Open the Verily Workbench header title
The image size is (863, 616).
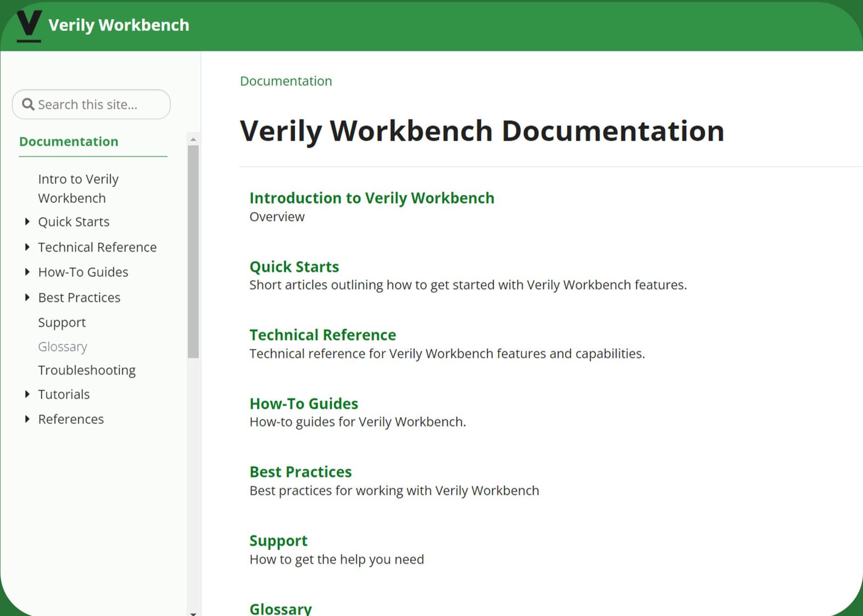[119, 25]
